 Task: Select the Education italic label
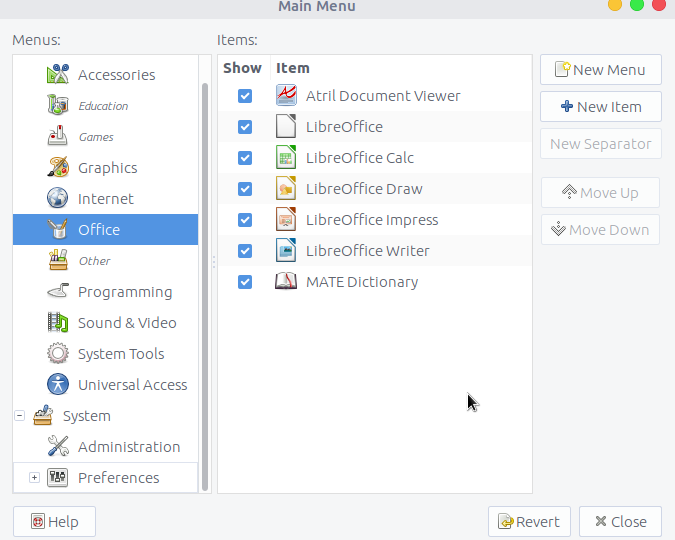[x=103, y=106]
